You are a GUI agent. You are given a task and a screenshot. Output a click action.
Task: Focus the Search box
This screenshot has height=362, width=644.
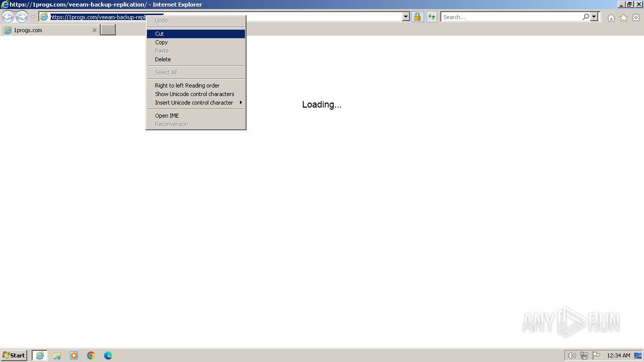(x=512, y=17)
